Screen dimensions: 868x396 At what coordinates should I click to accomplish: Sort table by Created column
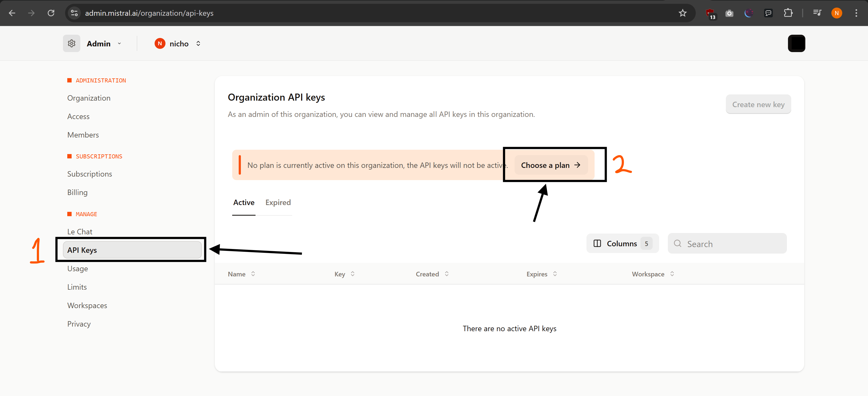coord(432,274)
